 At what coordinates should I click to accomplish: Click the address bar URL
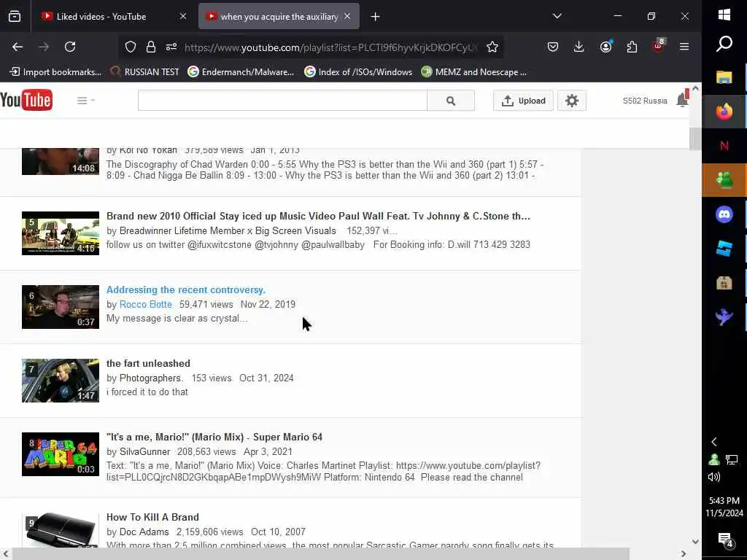pos(330,47)
